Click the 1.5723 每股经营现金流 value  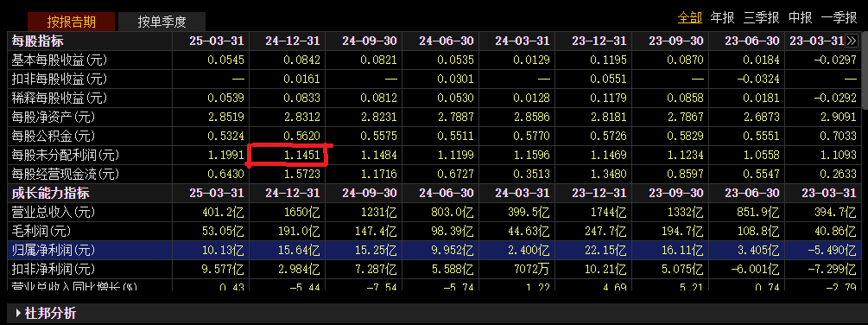click(x=302, y=175)
